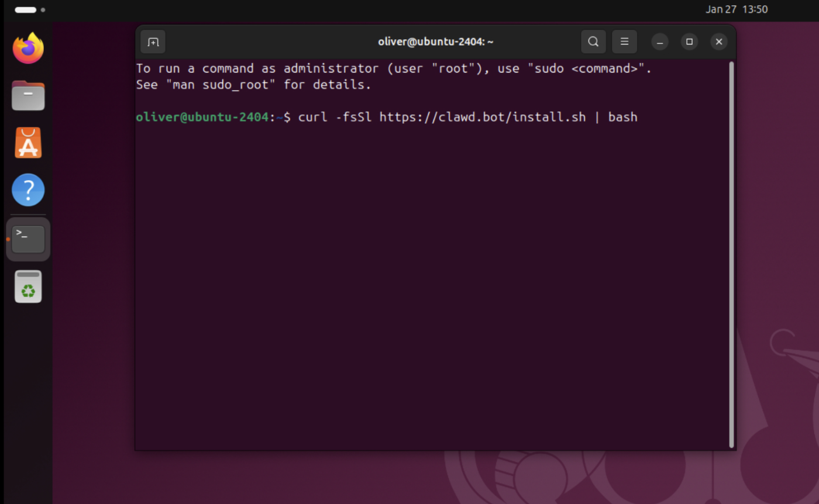Viewport: 819px width, 504px height.
Task: Close the terminal window
Action: coord(718,42)
